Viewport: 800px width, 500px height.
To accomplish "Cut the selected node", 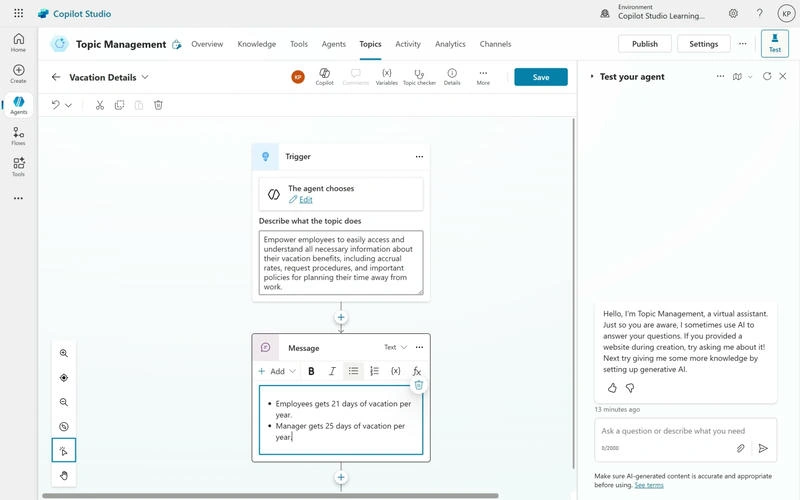I will click(x=100, y=105).
